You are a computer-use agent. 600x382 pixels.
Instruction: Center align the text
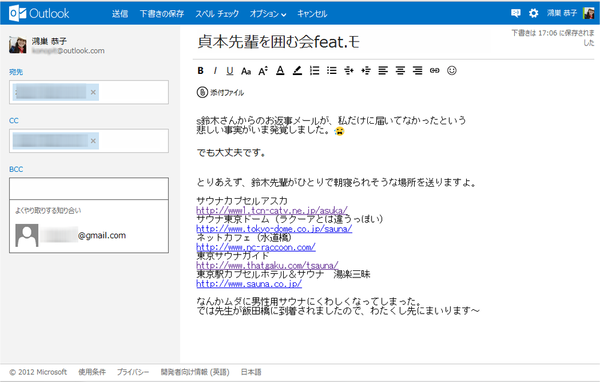pos(400,70)
